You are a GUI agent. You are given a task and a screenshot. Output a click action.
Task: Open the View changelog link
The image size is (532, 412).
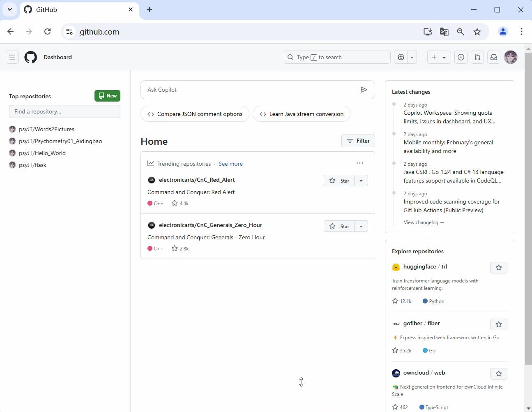[x=424, y=222]
